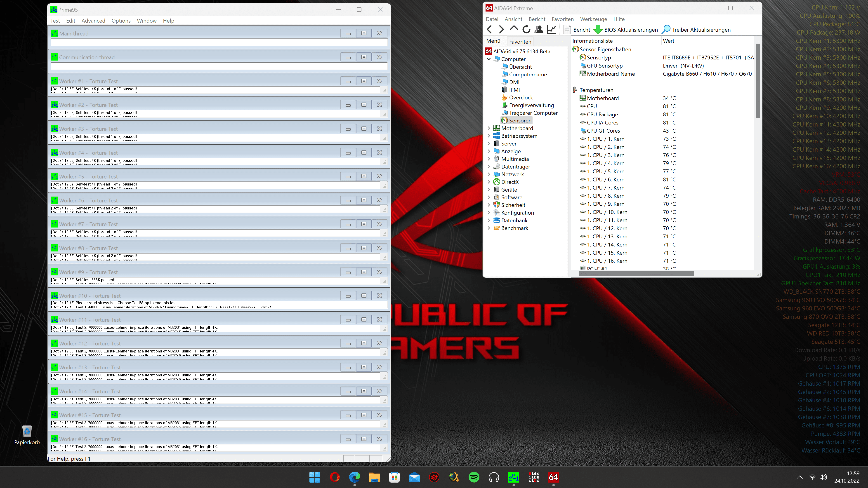Expand the Benchmark tree node
The image size is (868, 488).
tap(489, 228)
